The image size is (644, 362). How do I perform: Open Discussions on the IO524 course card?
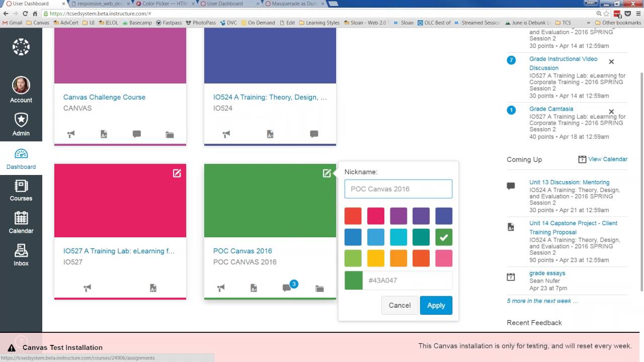[x=314, y=134]
